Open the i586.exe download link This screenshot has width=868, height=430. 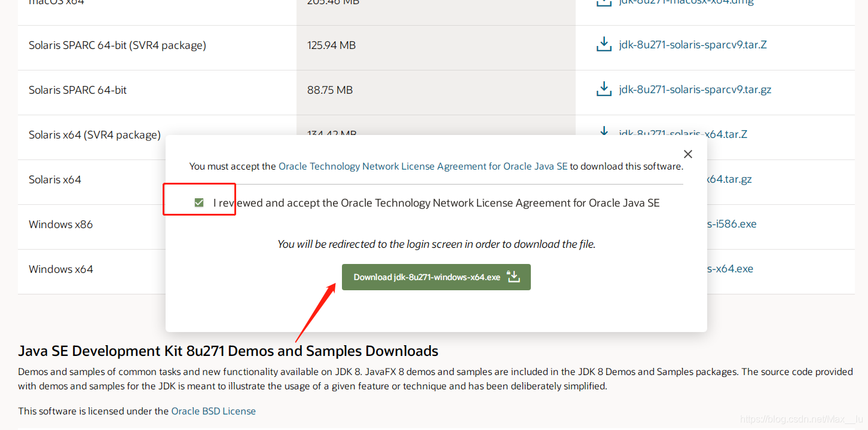pyautogui.click(x=732, y=224)
